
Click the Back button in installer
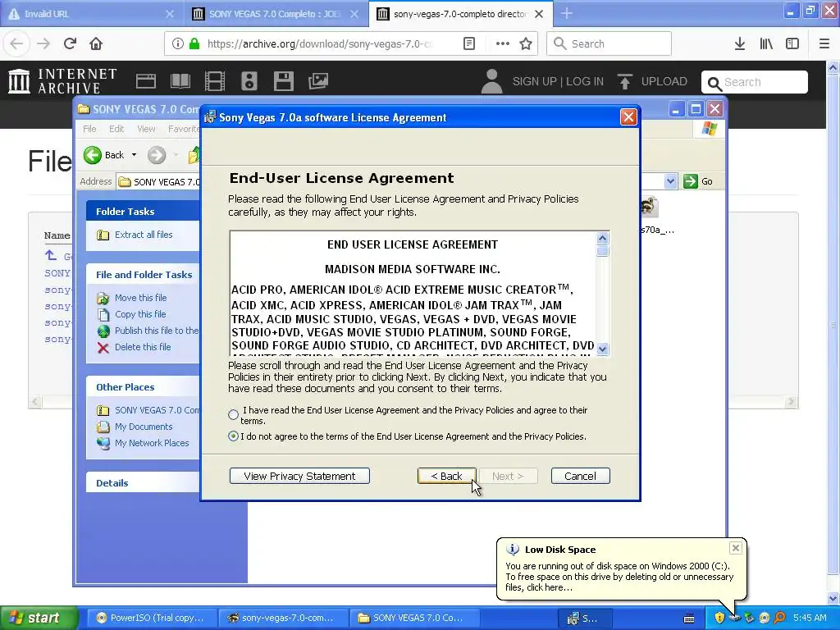tap(447, 476)
